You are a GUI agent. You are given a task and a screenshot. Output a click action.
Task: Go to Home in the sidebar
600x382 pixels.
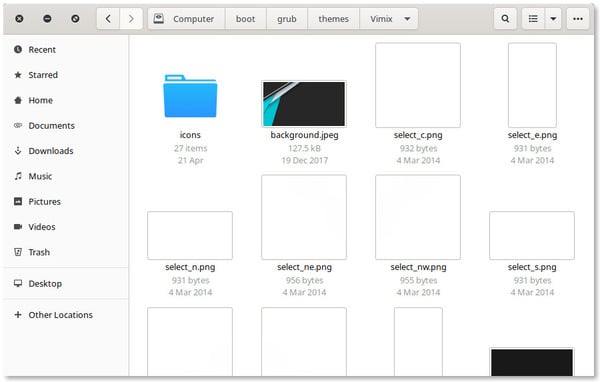(x=65, y=100)
